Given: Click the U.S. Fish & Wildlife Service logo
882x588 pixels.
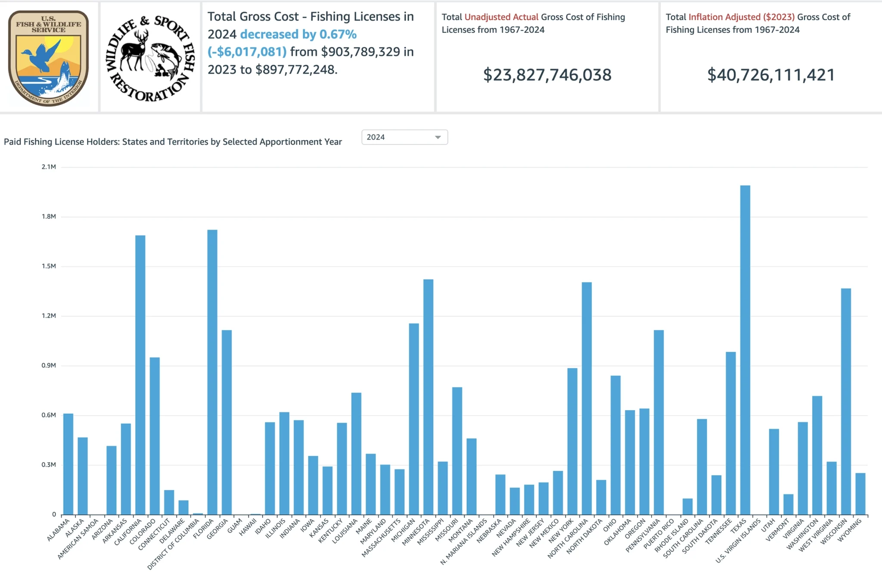Looking at the screenshot, I should pos(49,58).
